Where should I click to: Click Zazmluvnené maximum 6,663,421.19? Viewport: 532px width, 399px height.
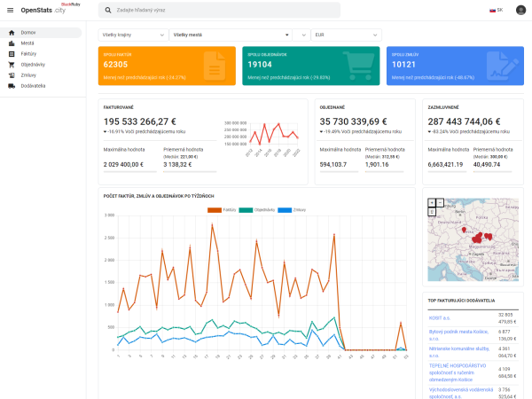tap(445, 165)
